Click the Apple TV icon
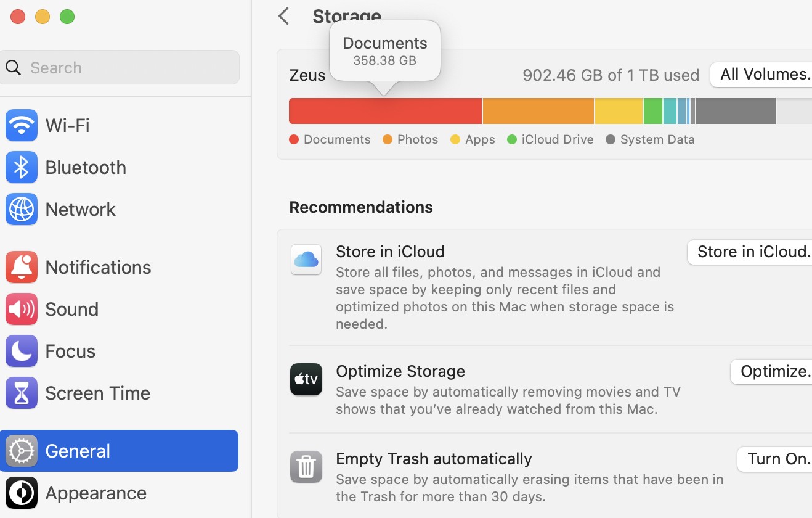 pos(306,379)
